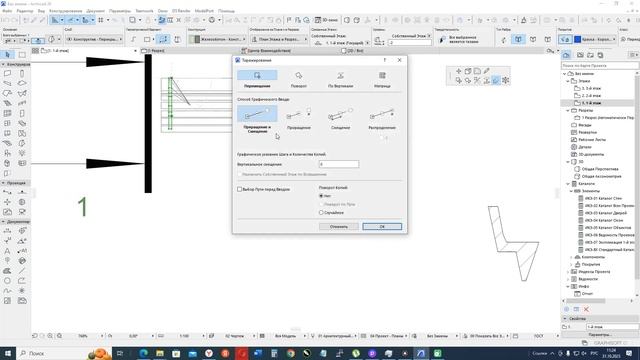Select the Нет rotation radio button

click(x=321, y=196)
